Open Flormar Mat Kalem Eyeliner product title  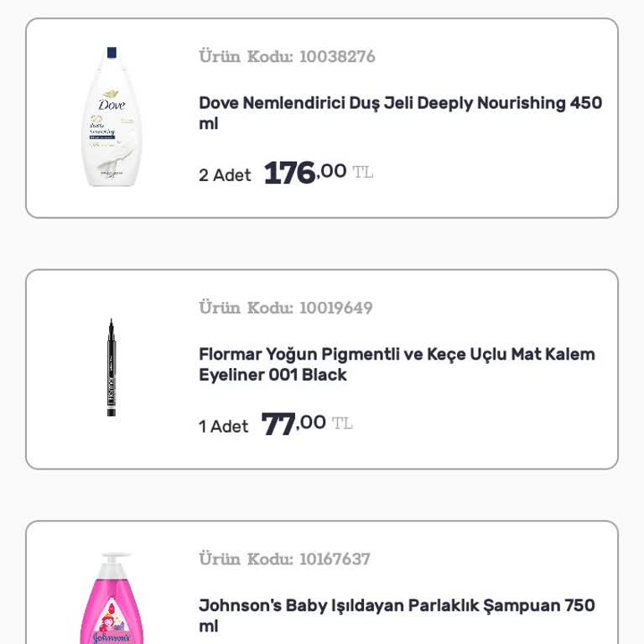[397, 364]
